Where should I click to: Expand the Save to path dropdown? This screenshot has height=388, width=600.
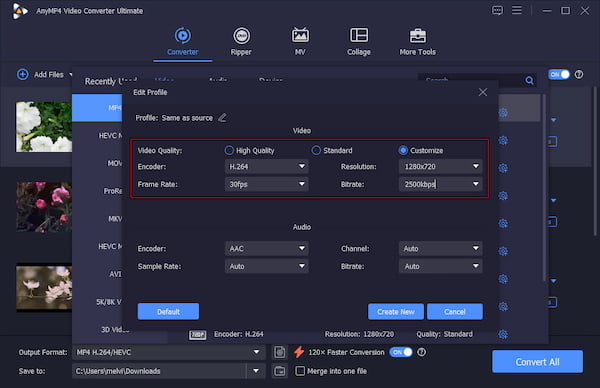pos(256,371)
